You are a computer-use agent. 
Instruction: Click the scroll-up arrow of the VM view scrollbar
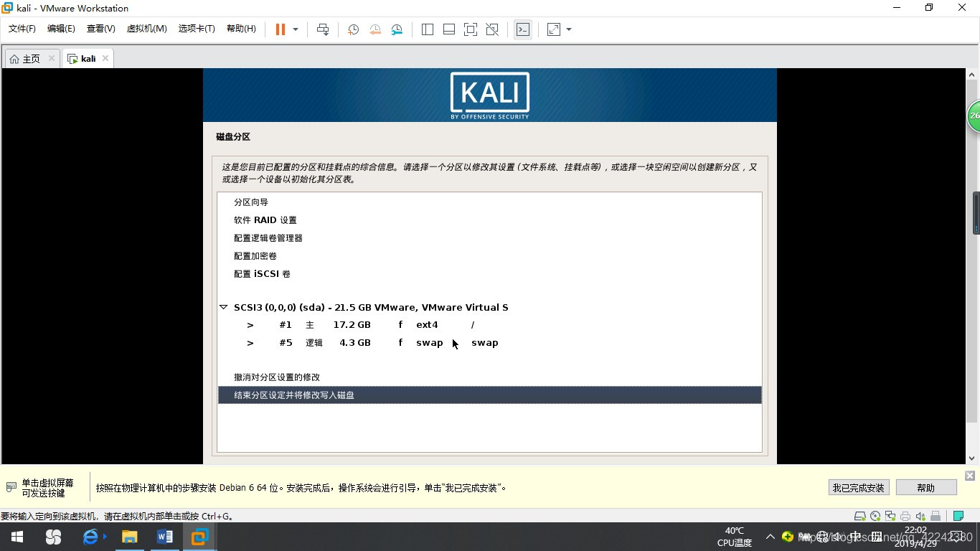click(x=971, y=74)
